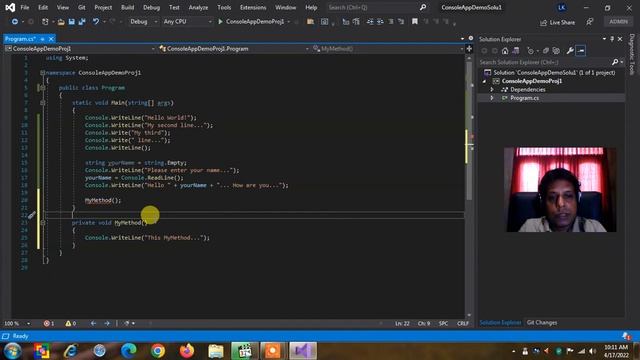Open the Debug menu
The image size is (640, 360).
(x=151, y=7)
